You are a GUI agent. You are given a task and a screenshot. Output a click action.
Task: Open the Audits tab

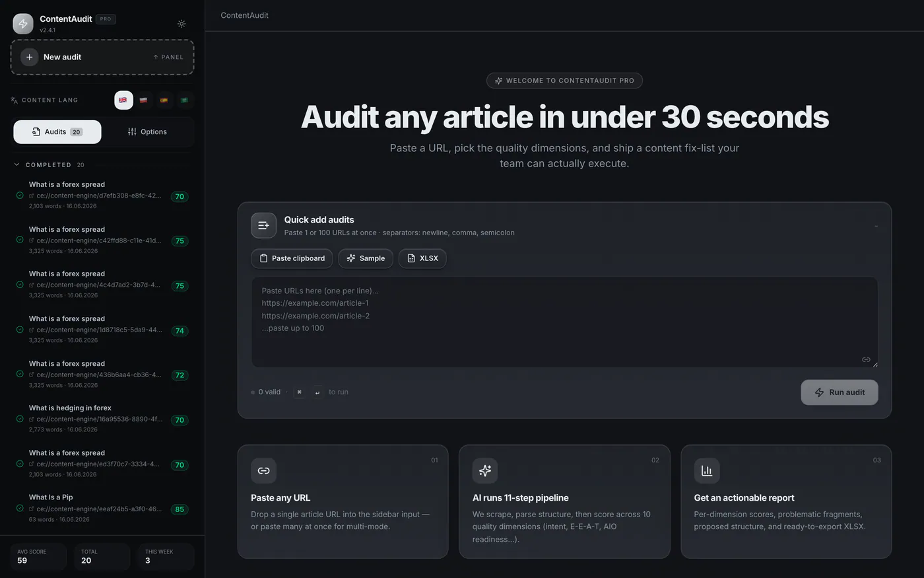click(57, 132)
